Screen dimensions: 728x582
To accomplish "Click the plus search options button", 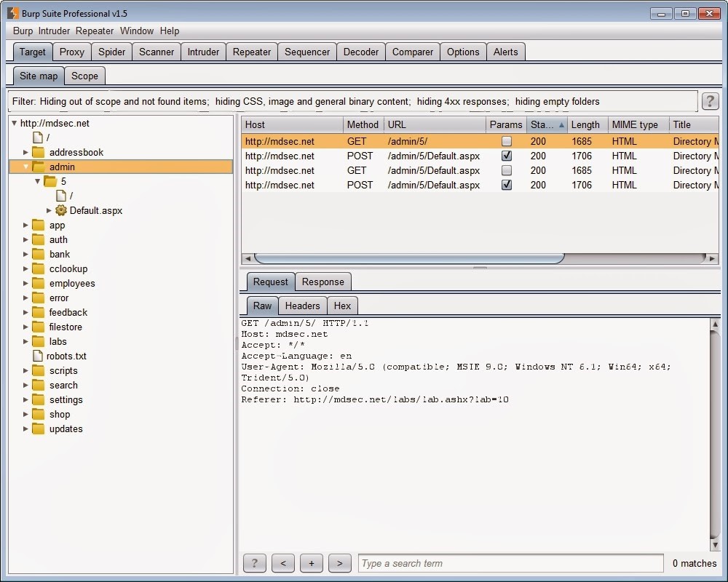I will pyautogui.click(x=312, y=563).
